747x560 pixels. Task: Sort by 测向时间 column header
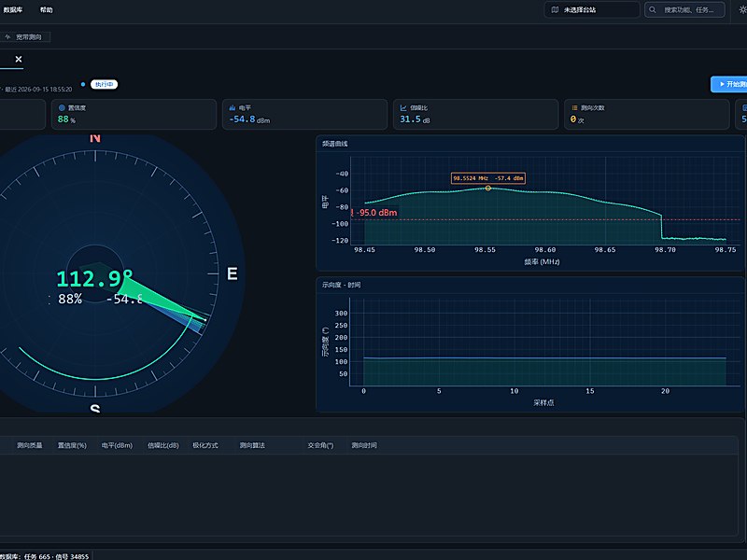click(x=364, y=445)
